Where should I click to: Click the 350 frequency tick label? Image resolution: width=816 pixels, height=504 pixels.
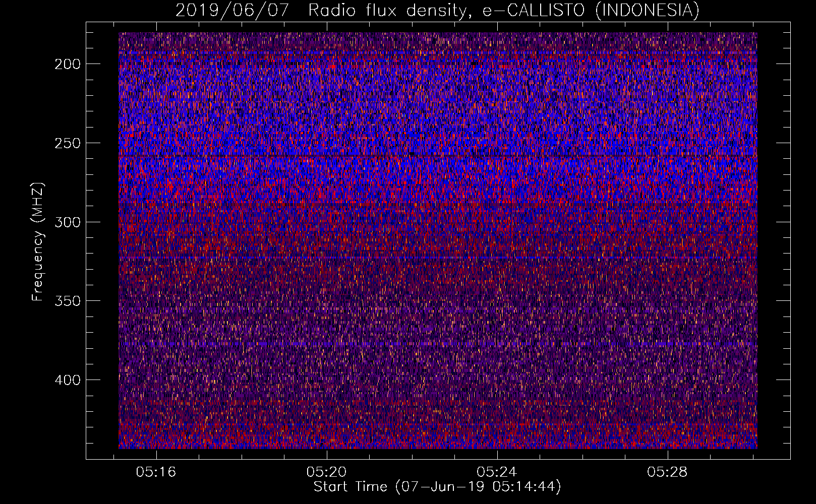coord(67,301)
